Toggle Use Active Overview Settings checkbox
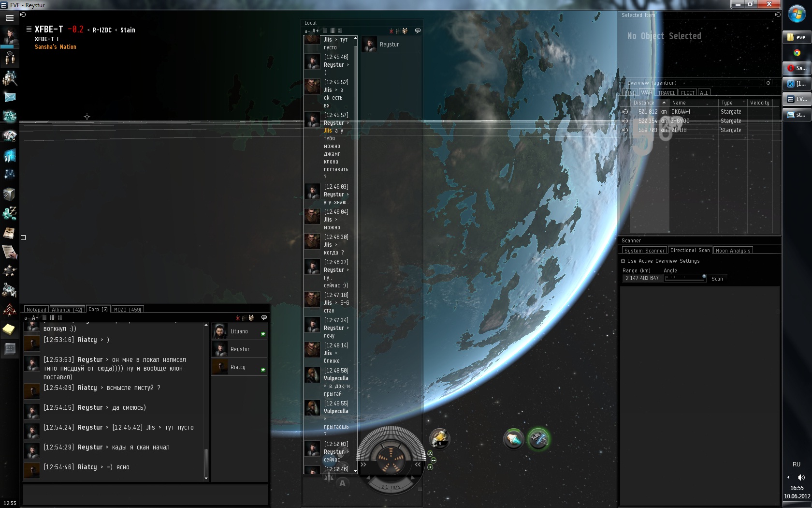The image size is (812, 508). pos(623,261)
